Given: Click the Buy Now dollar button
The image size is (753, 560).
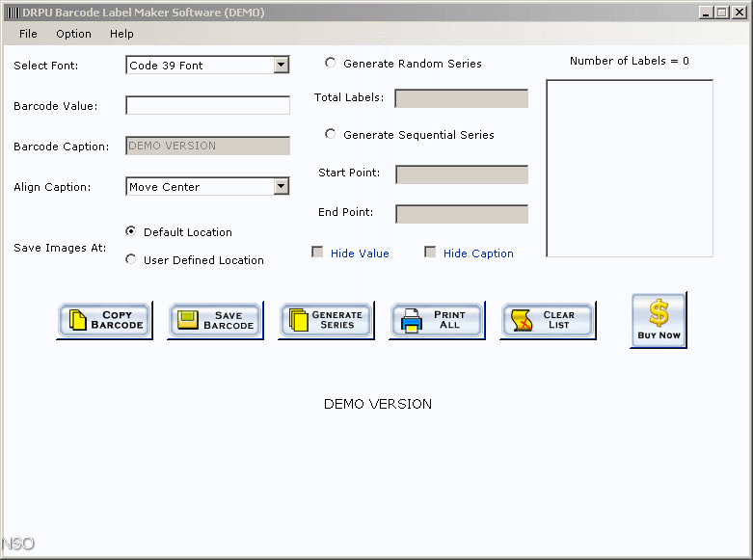Looking at the screenshot, I should 659,320.
